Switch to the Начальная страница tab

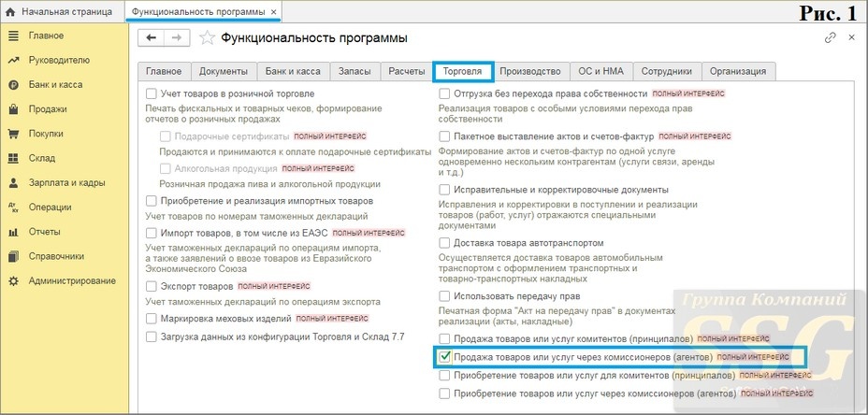(x=63, y=11)
